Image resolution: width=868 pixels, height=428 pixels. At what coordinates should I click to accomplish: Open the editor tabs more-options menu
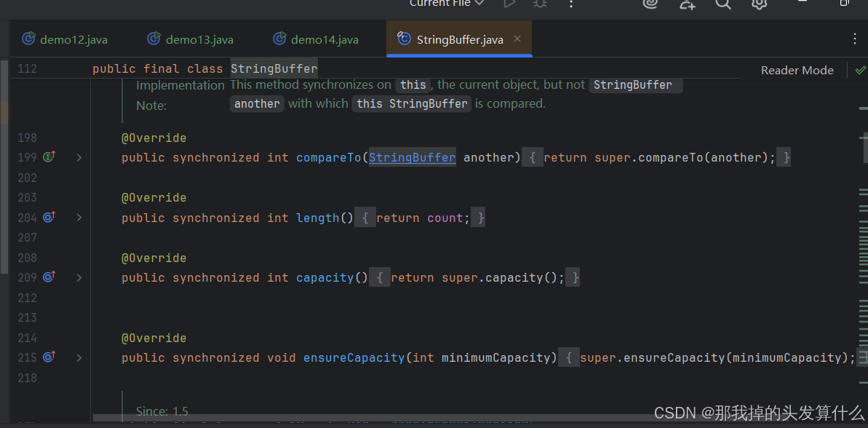pyautogui.click(x=854, y=38)
